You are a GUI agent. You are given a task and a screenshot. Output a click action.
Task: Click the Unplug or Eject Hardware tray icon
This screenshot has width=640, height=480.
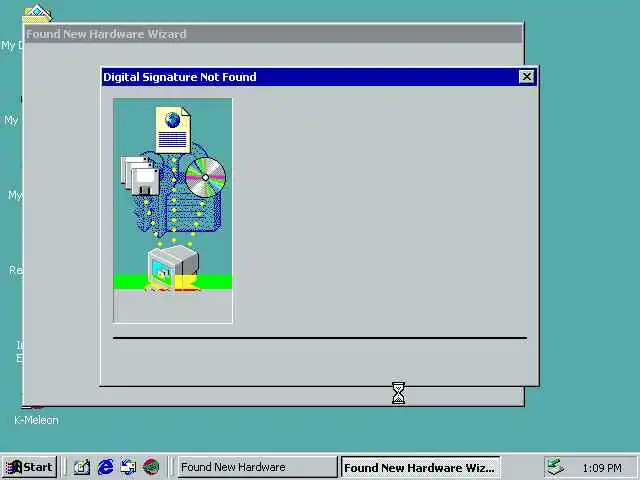(556, 467)
